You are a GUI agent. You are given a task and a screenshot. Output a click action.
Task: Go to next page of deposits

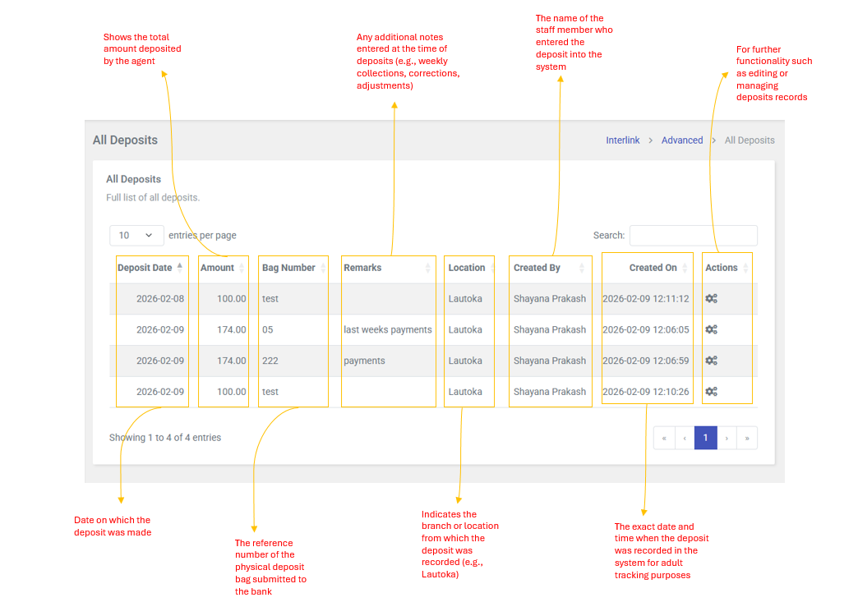(727, 438)
